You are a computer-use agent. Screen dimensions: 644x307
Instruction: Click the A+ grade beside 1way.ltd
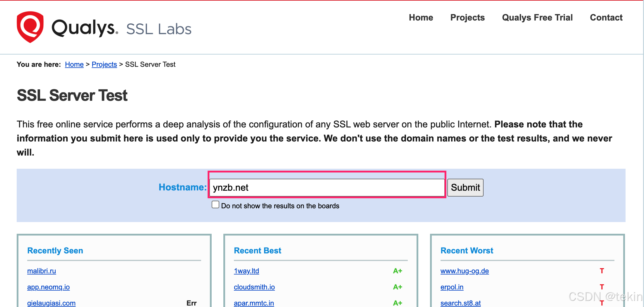[x=398, y=271]
